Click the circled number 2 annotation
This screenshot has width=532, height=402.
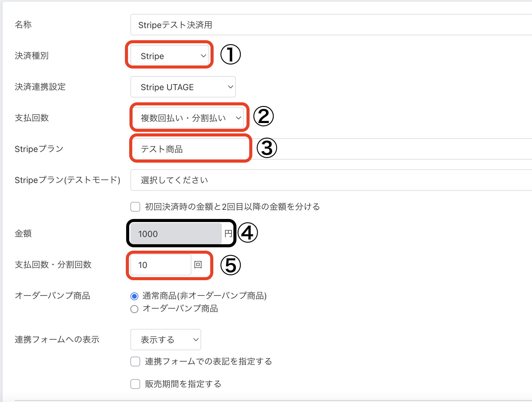(x=264, y=116)
